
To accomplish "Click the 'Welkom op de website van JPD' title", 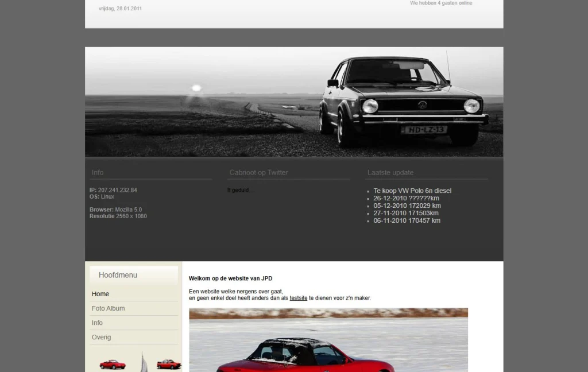I will tap(231, 278).
